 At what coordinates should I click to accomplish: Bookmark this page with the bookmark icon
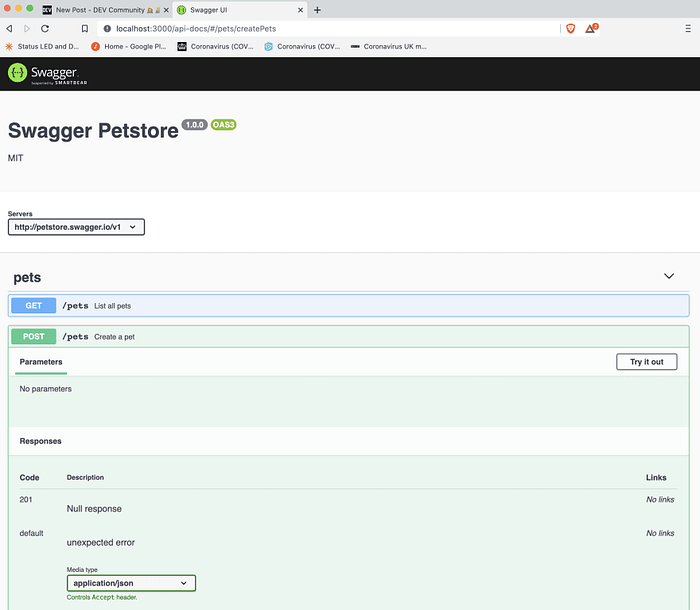tap(84, 29)
